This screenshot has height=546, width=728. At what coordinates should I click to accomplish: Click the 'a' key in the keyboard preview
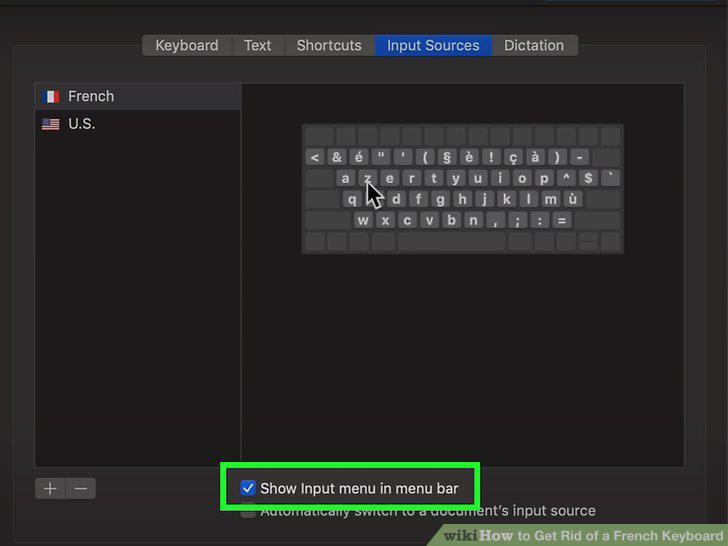click(x=345, y=178)
